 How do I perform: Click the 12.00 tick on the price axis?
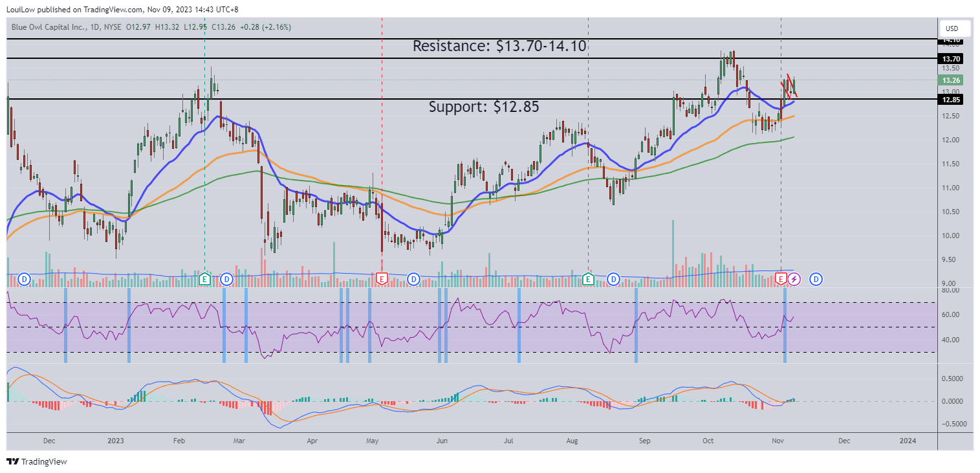[x=950, y=140]
